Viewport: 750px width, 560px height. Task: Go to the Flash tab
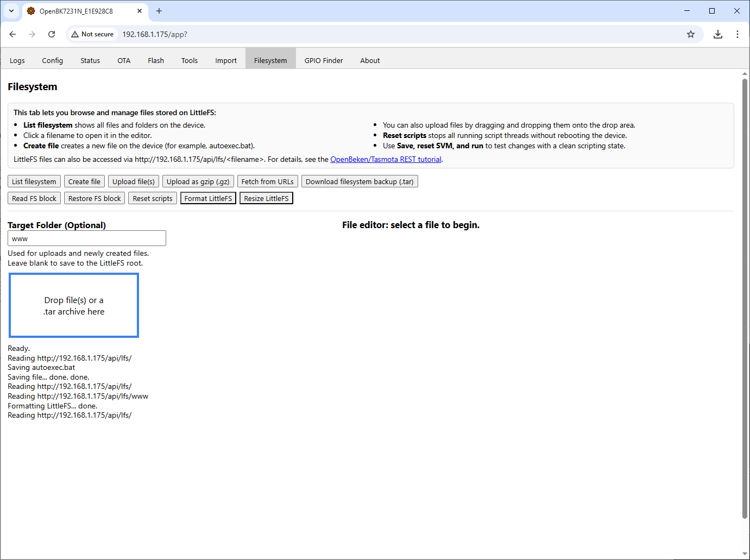click(x=156, y=60)
